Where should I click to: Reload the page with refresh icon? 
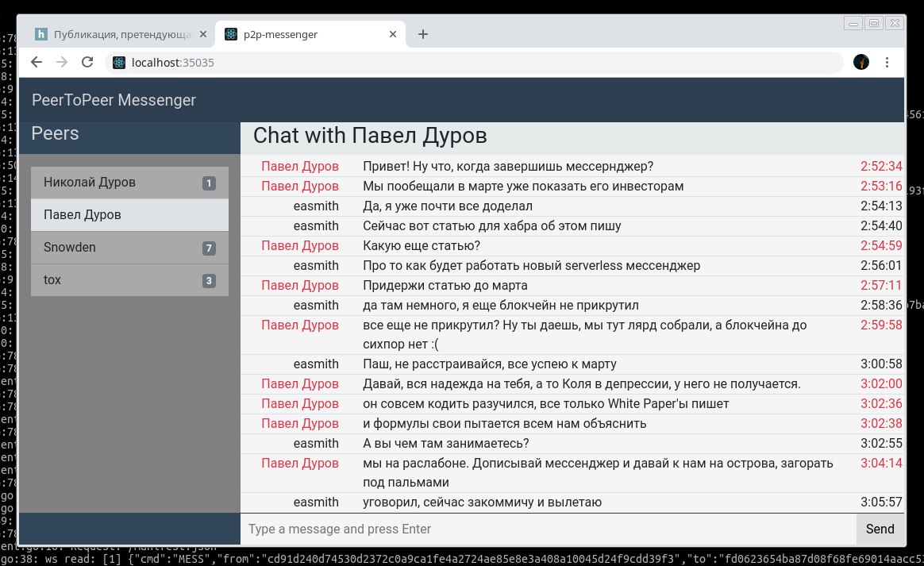click(87, 63)
